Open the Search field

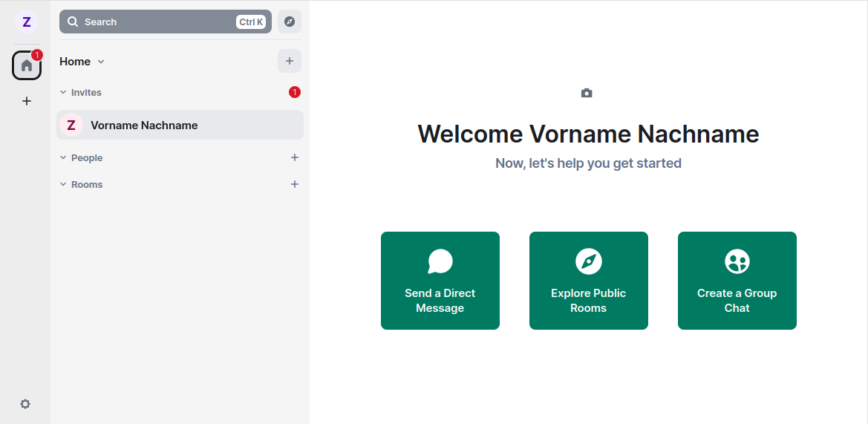tap(166, 22)
